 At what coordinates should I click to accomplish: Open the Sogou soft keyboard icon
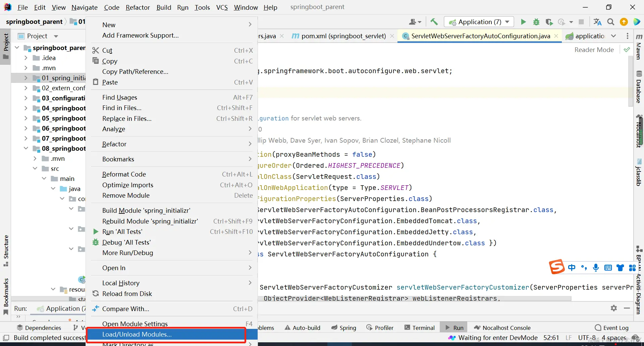[608, 267]
